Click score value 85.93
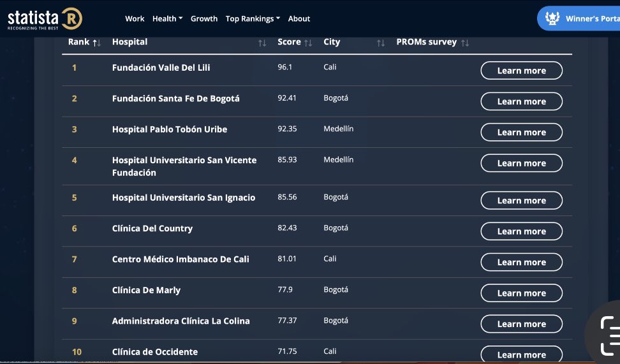 [x=287, y=159]
